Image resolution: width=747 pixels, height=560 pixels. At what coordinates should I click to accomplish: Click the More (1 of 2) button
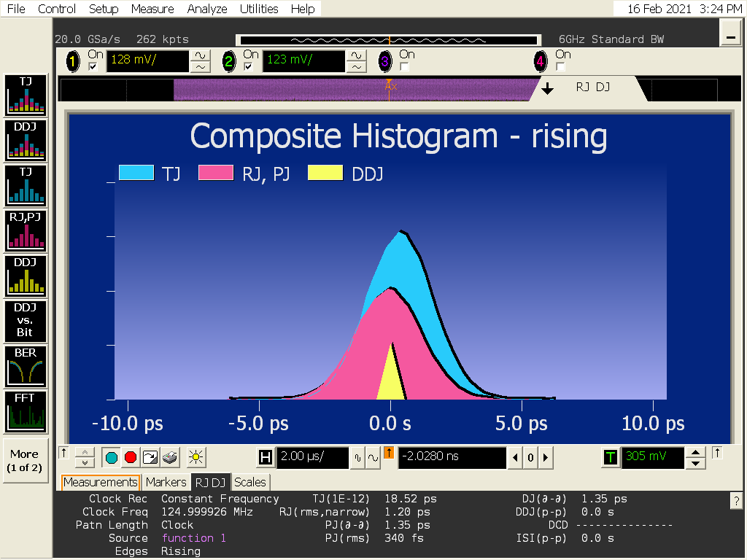(x=26, y=461)
